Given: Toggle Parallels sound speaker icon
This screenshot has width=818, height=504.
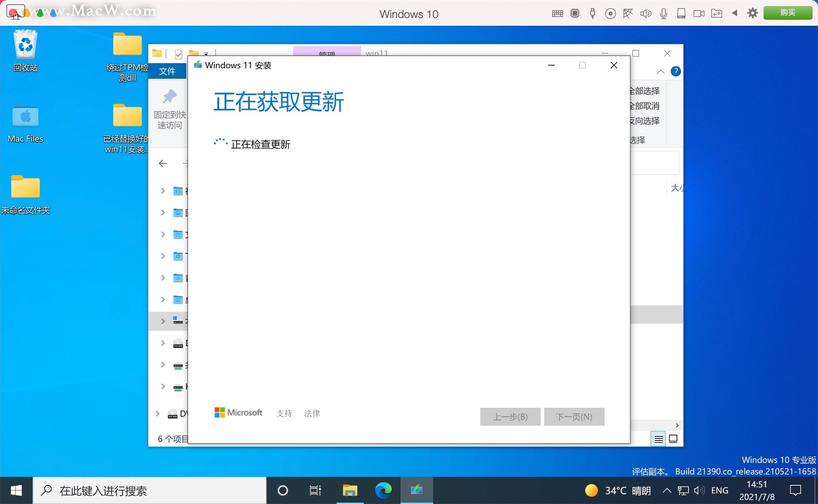Looking at the screenshot, I should pos(645,14).
